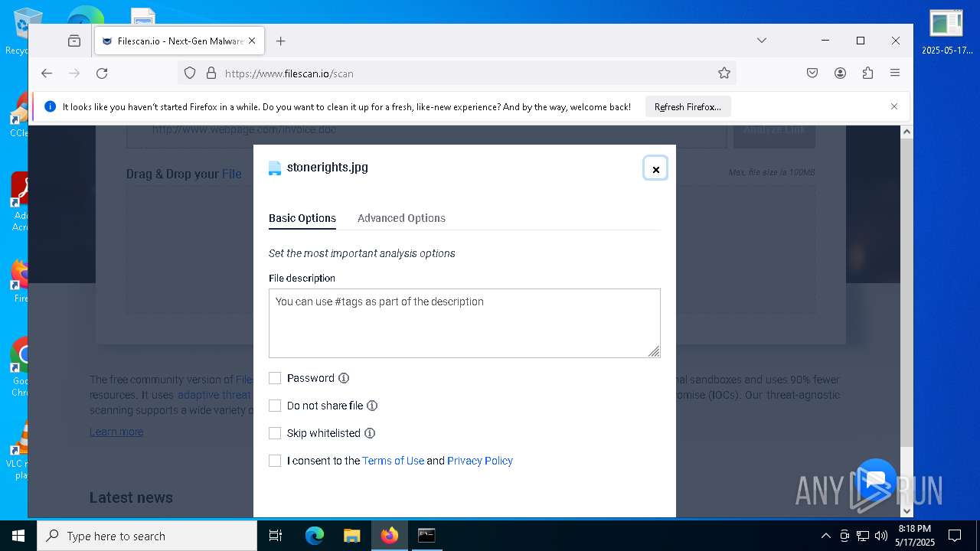Open the command prompt taskbar icon
Image resolution: width=980 pixels, height=551 pixels.
pyautogui.click(x=426, y=536)
